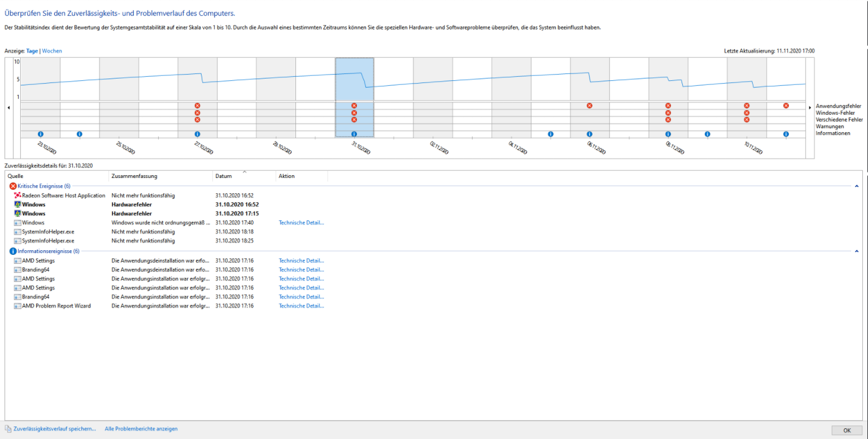Click the application error icon on 27.10.2020
Viewport: 868px width, 439px height.
[197, 106]
